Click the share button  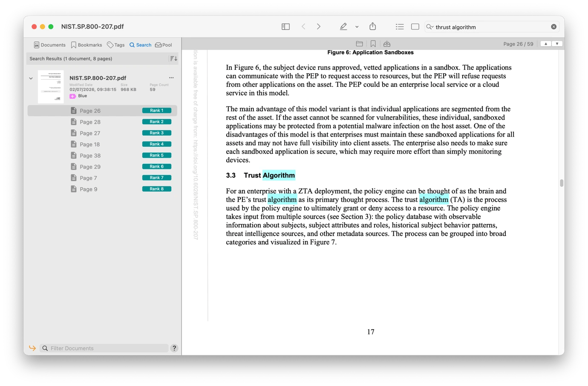pyautogui.click(x=373, y=26)
